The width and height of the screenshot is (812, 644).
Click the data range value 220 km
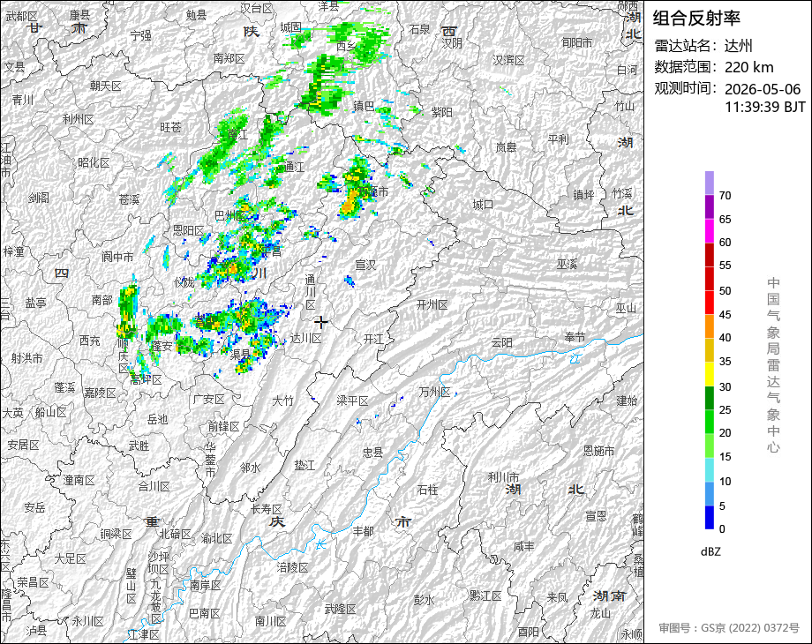coord(748,67)
